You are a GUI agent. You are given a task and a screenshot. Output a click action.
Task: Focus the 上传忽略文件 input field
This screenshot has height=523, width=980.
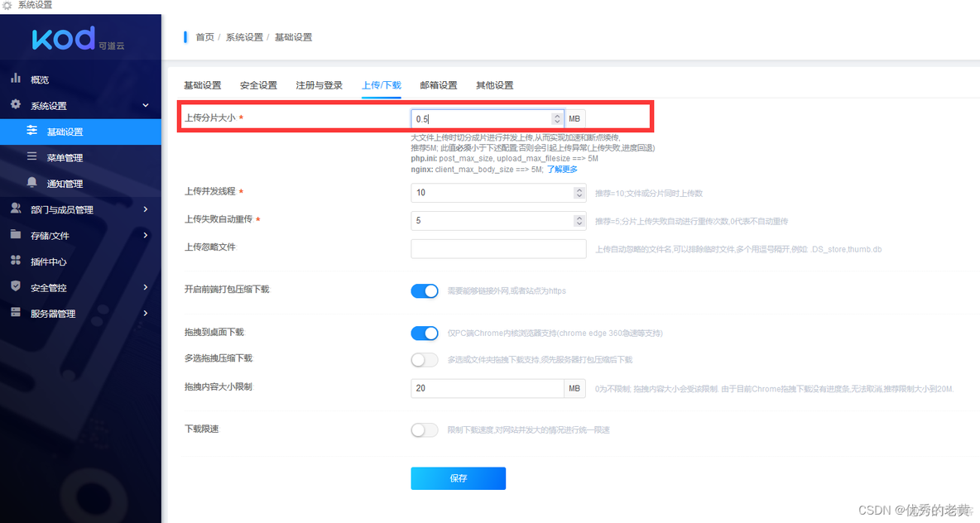(498, 249)
